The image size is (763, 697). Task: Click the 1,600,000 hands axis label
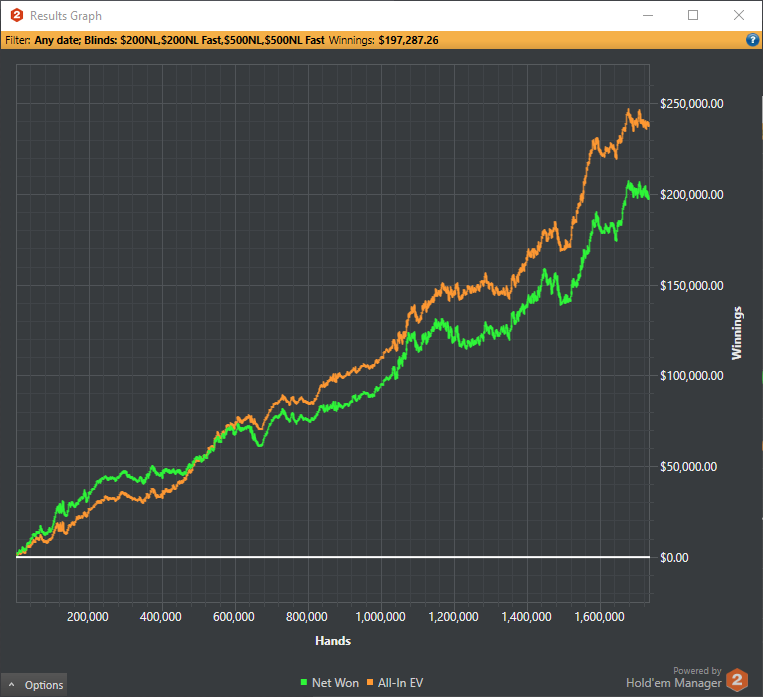point(600,617)
